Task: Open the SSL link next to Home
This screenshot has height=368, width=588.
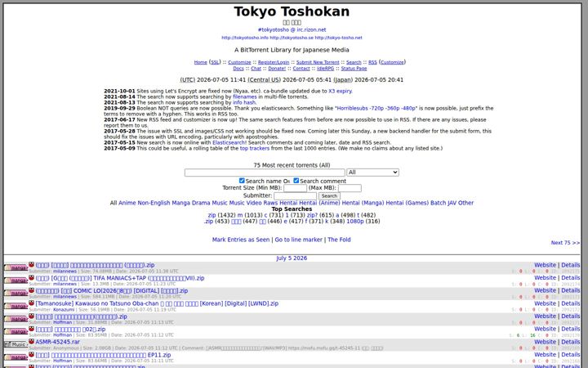Action: coord(215,62)
